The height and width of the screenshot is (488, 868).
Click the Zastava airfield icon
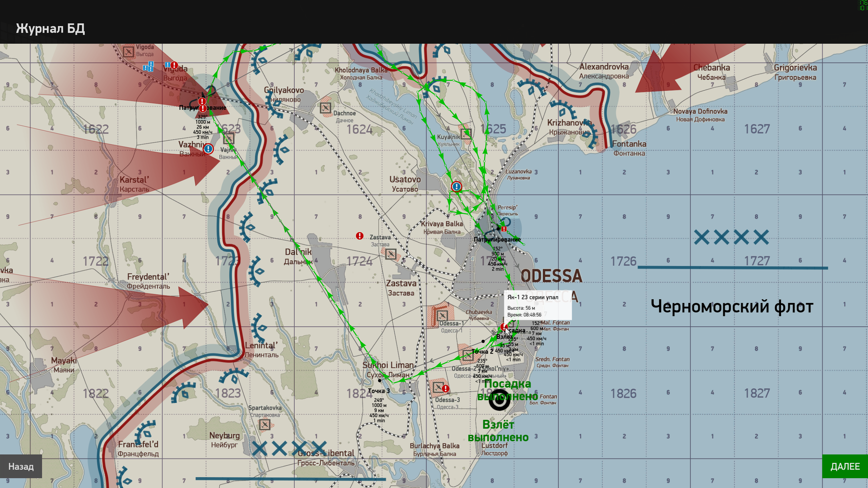391,254
